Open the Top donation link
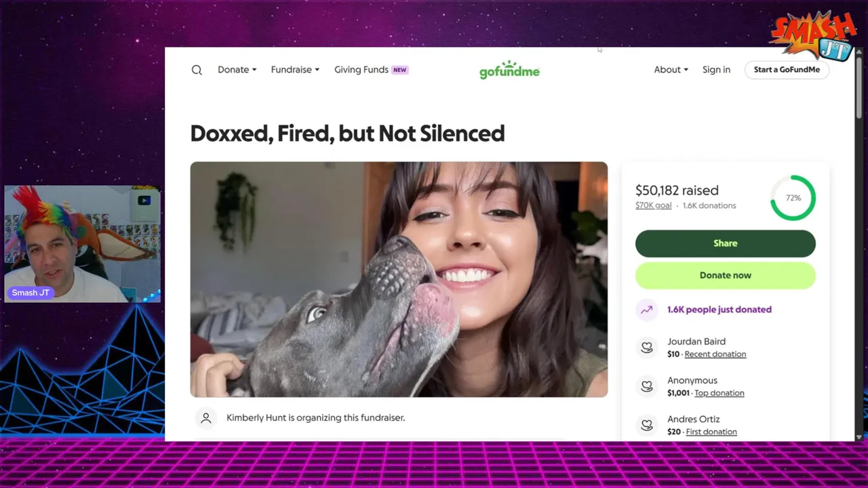 [719, 393]
